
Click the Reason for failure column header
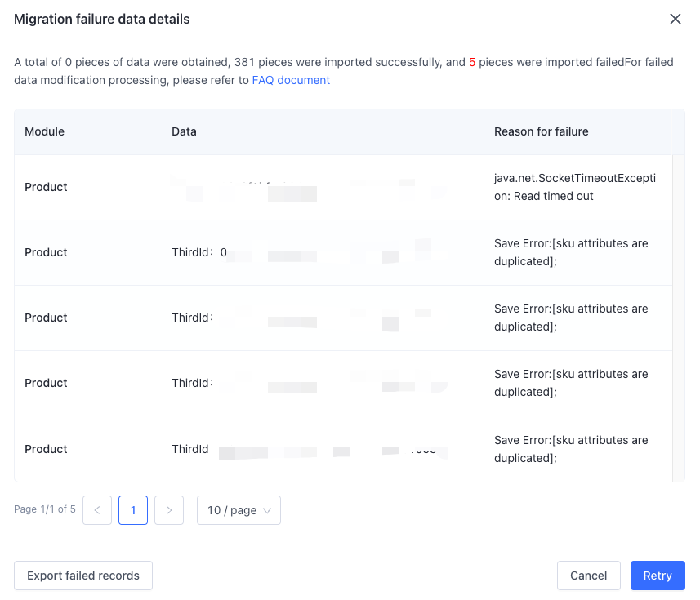542,131
